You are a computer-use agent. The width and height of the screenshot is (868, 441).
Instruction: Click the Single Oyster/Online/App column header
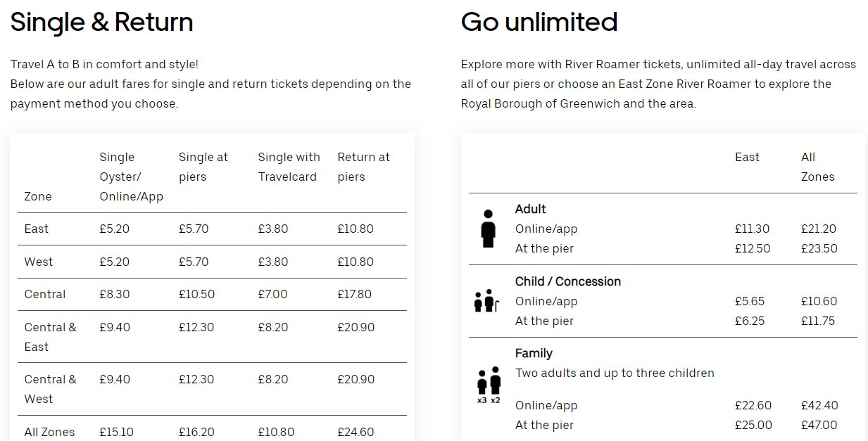click(132, 177)
